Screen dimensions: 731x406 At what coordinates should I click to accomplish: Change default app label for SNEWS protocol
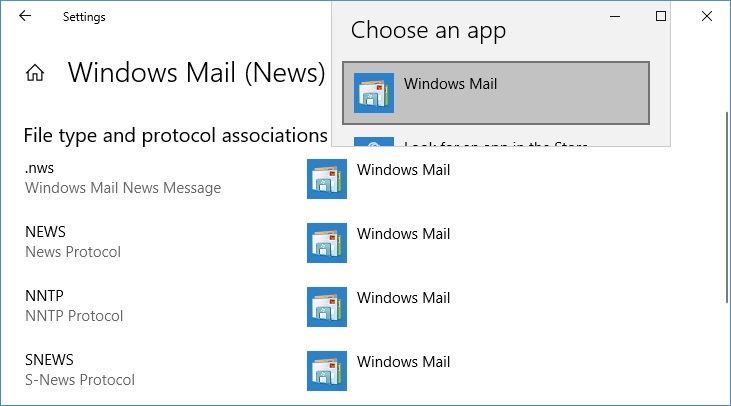click(x=404, y=361)
